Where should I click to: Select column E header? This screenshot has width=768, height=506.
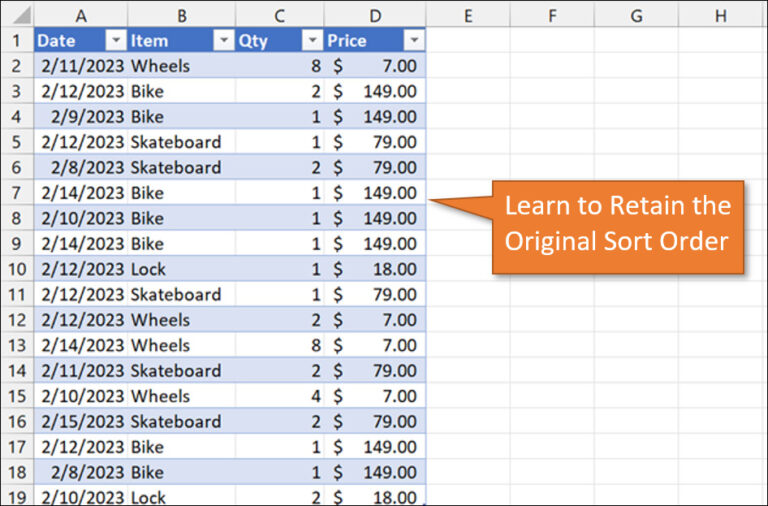coord(468,15)
